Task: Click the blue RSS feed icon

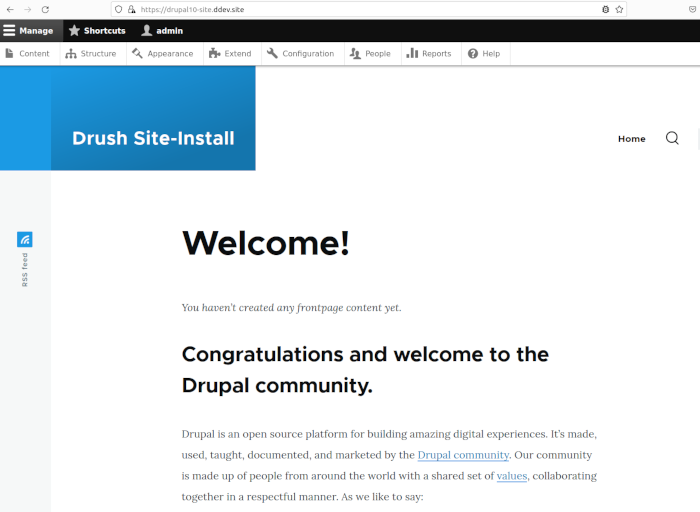Action: [25, 239]
